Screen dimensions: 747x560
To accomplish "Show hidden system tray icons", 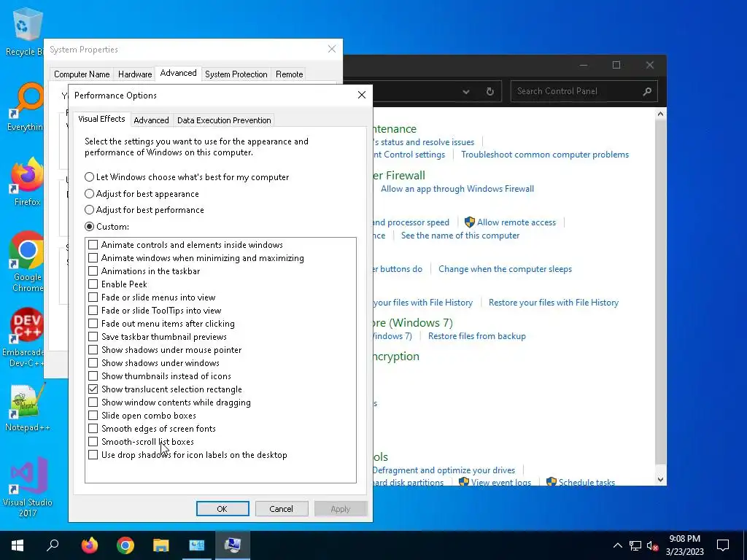I will pos(617,545).
